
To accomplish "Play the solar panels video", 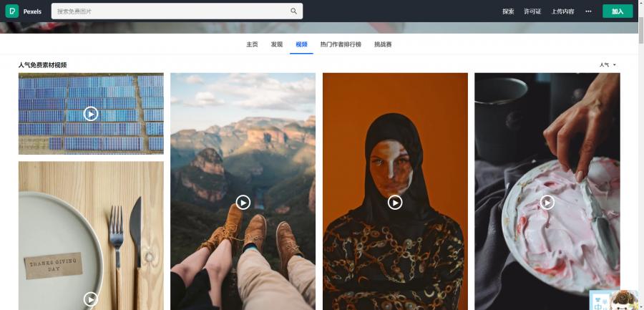I will [91, 114].
